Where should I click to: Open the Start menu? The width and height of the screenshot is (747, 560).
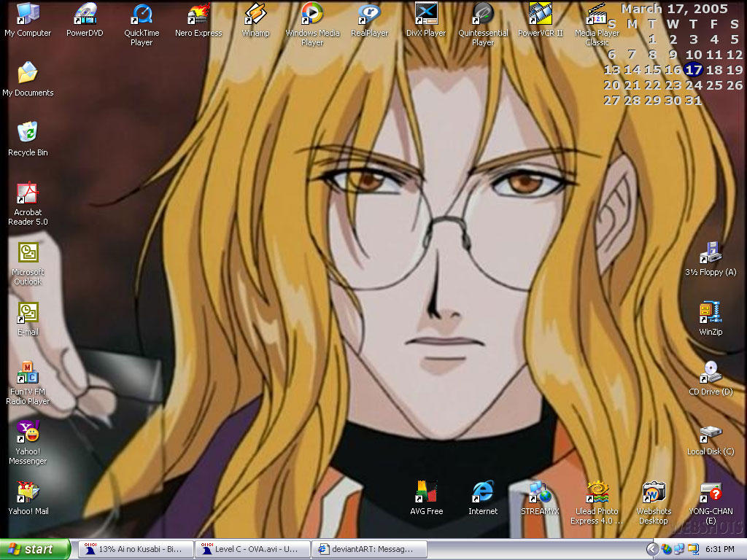coord(29,549)
